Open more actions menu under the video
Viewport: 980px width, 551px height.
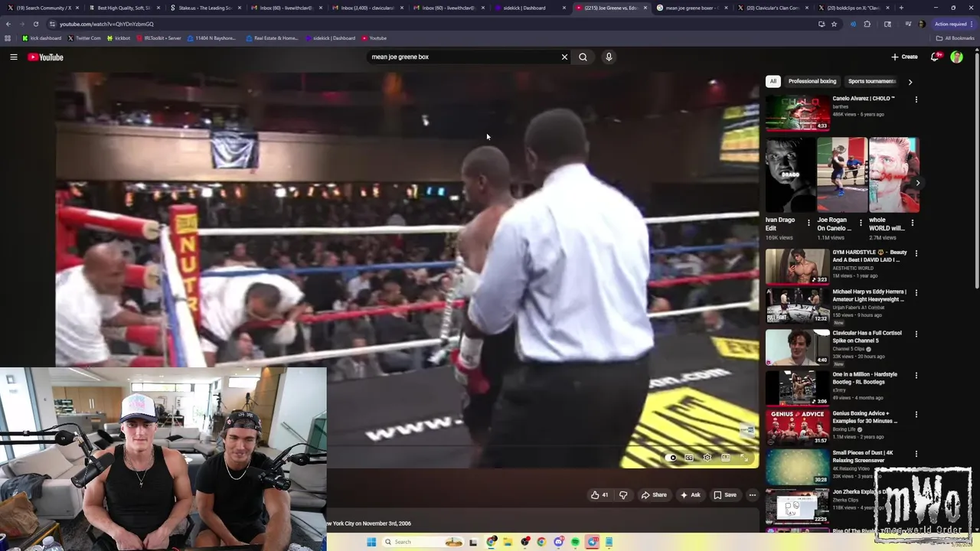point(752,495)
